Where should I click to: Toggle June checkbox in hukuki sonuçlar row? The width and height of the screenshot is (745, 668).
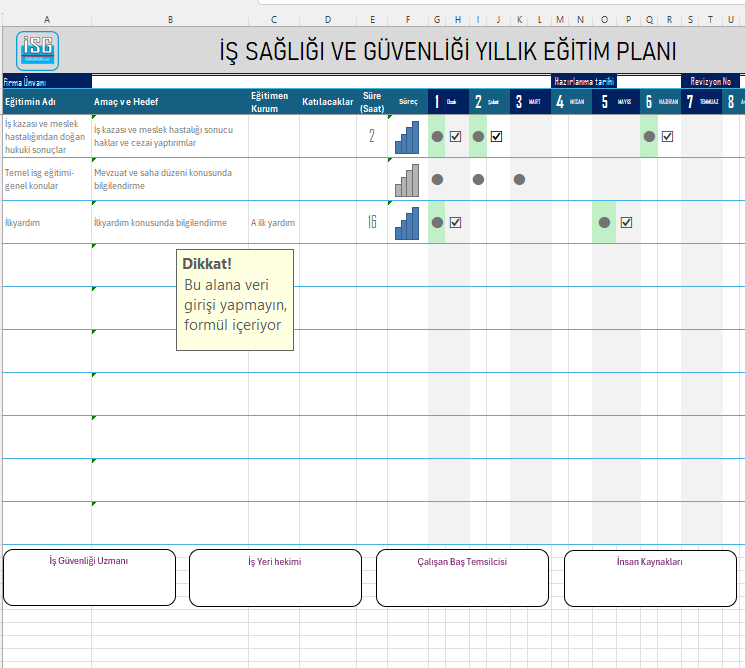667,137
